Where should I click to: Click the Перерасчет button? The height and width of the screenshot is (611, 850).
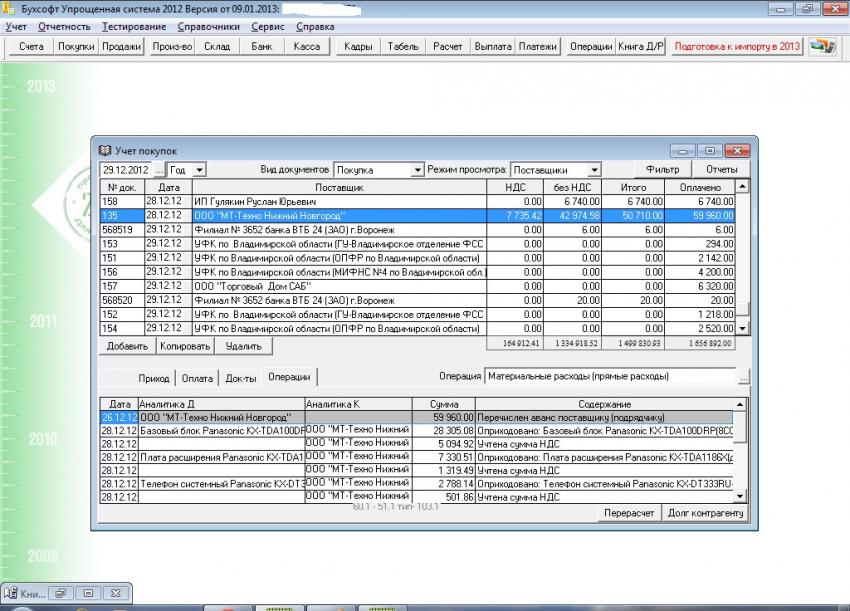pyautogui.click(x=628, y=513)
